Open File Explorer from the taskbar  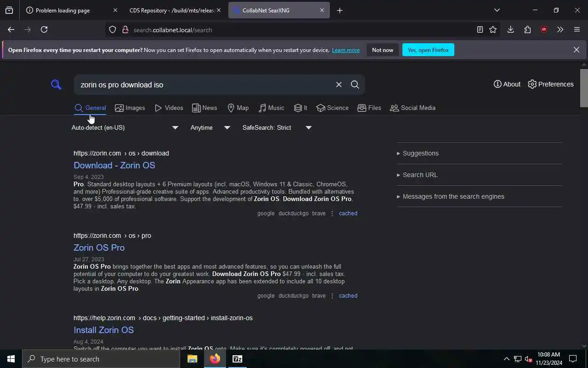(x=192, y=359)
